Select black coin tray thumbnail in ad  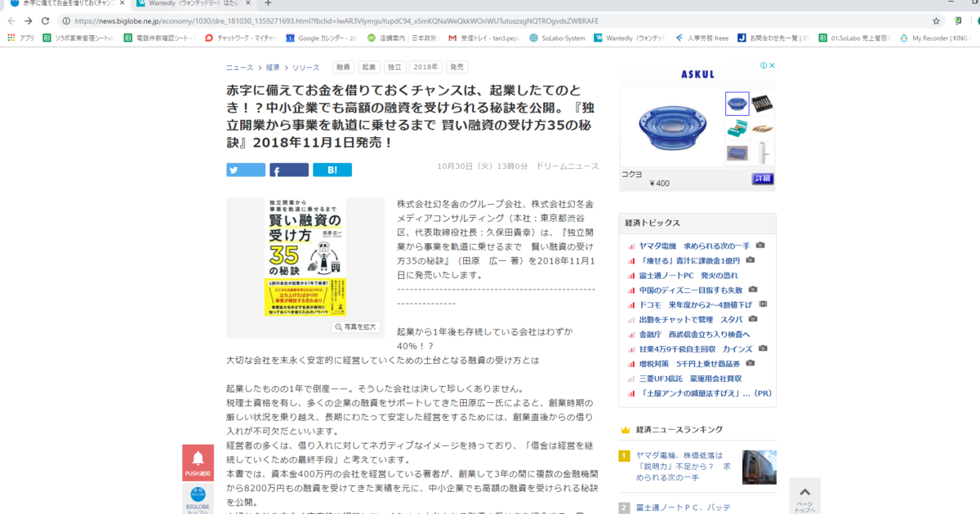coord(762,104)
